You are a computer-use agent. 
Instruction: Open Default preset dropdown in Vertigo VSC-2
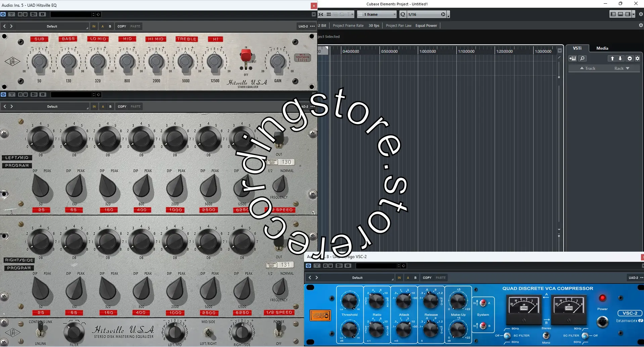coord(357,278)
